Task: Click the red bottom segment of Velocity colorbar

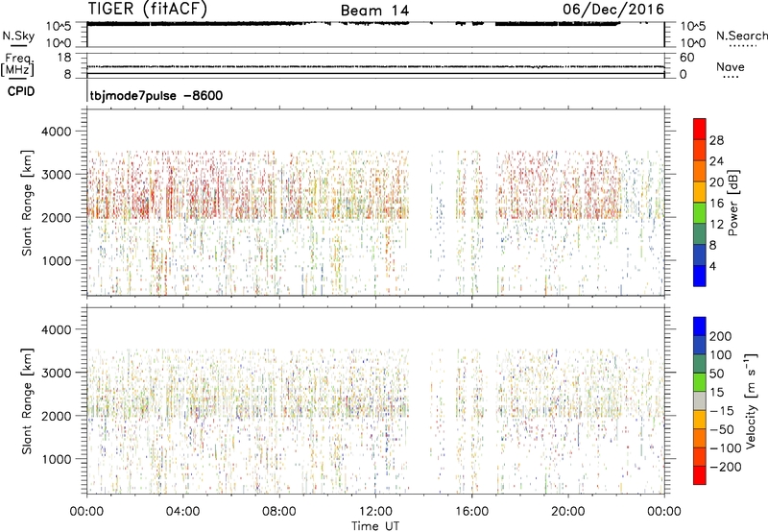Action: [700, 475]
